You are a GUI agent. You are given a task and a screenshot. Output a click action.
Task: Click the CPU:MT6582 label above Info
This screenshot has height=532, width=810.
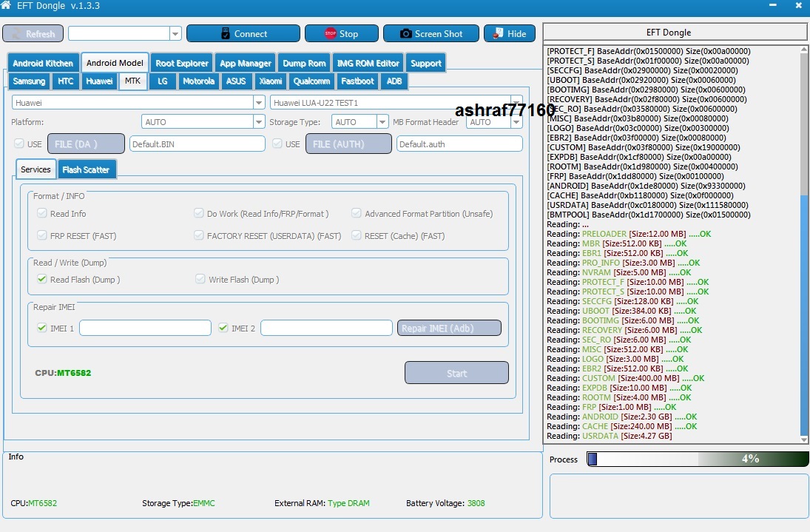[x=63, y=373]
